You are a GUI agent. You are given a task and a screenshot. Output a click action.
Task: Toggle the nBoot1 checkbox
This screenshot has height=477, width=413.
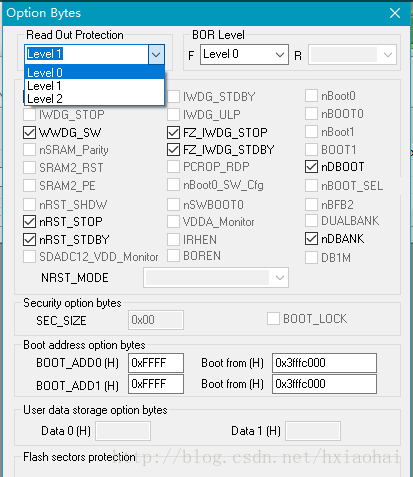coord(311,132)
